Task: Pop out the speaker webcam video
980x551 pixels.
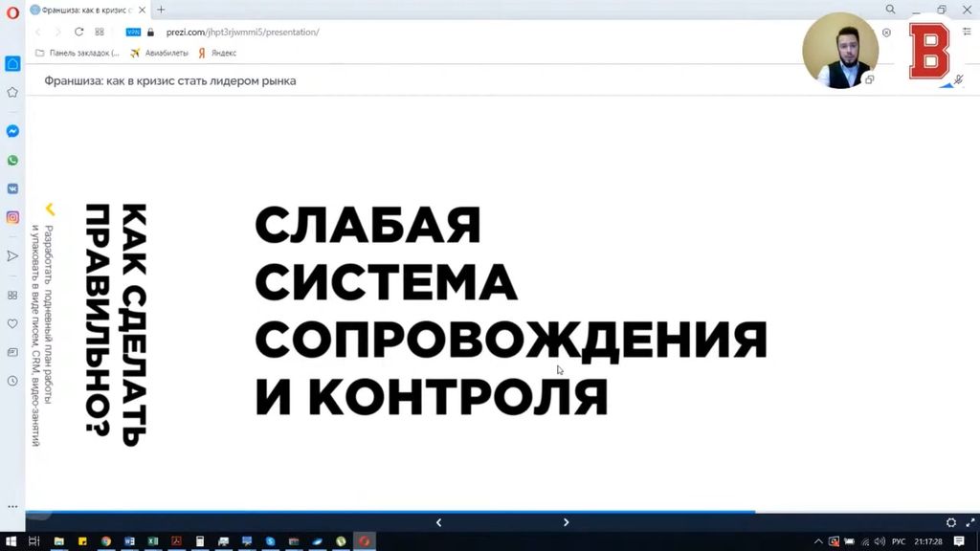Action: [869, 79]
